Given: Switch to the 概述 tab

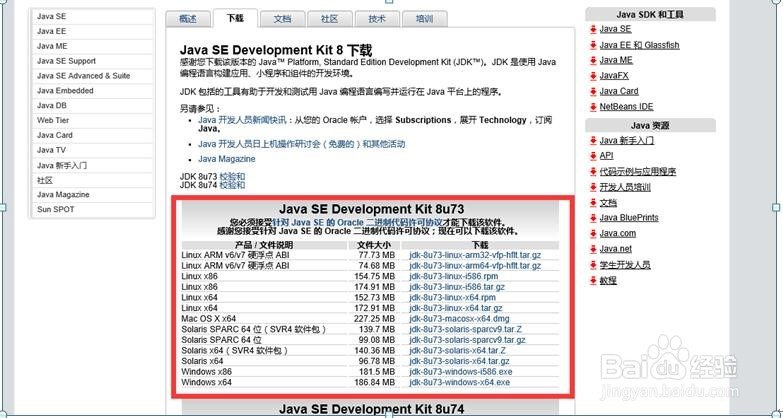Looking at the screenshot, I should tap(188, 19).
